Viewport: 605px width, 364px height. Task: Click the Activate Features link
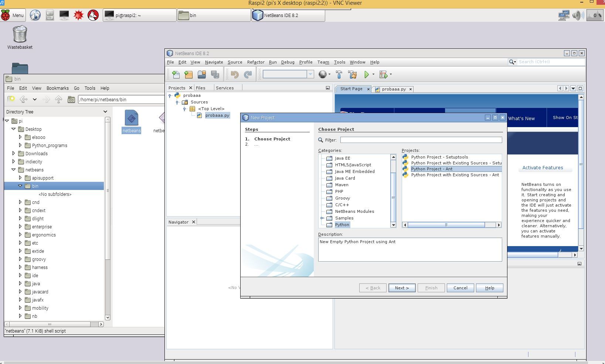pyautogui.click(x=543, y=167)
